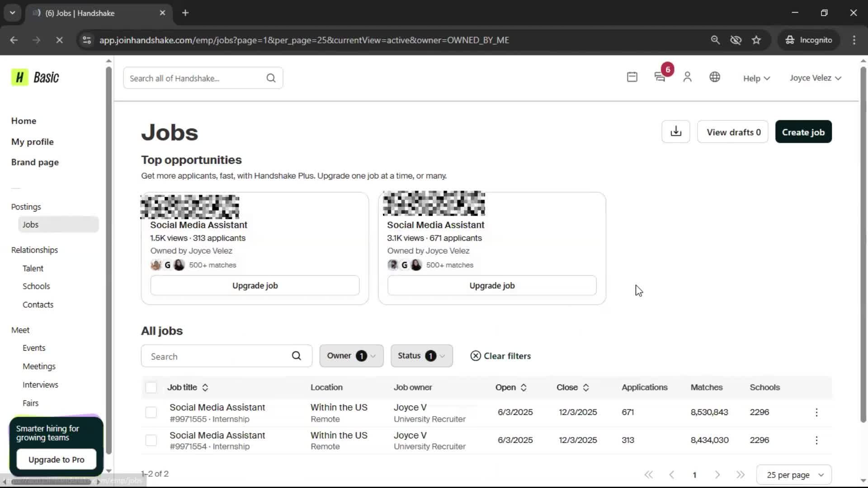Open Social Media Assistant #9971554 link
This screenshot has width=868, height=488.
click(217, 436)
